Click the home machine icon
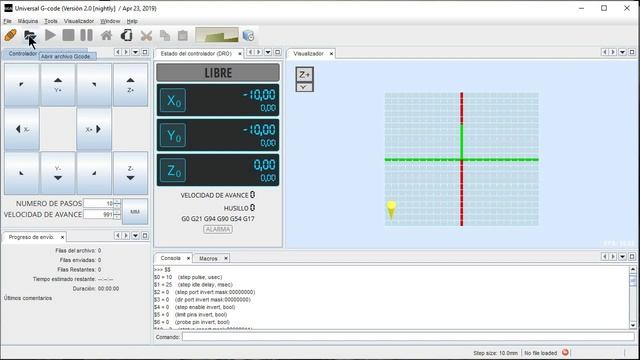The width and height of the screenshot is (640, 360). point(106,36)
